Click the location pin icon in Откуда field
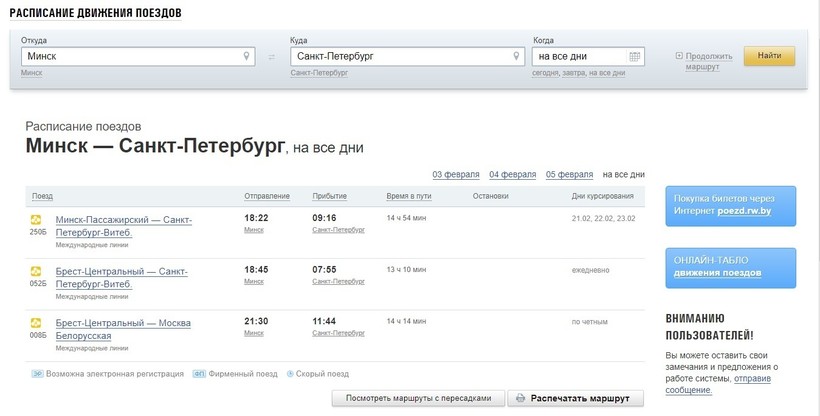The width and height of the screenshot is (820, 416). tap(248, 57)
